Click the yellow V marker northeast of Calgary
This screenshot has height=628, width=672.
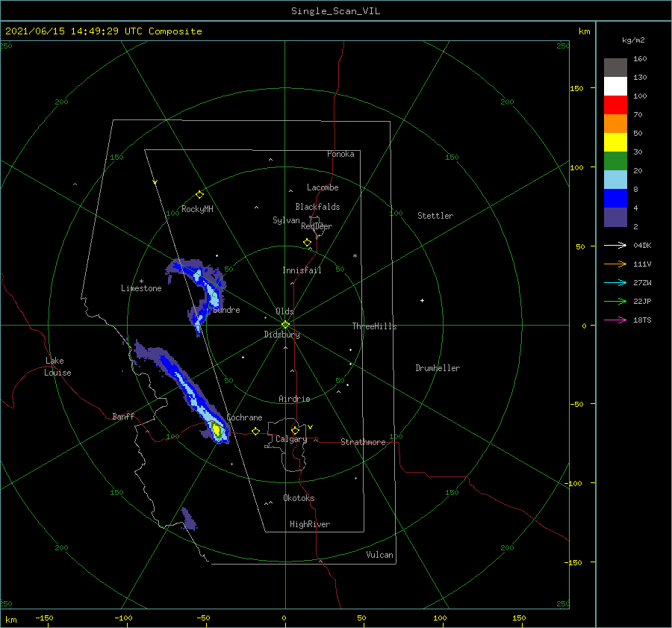(x=310, y=427)
